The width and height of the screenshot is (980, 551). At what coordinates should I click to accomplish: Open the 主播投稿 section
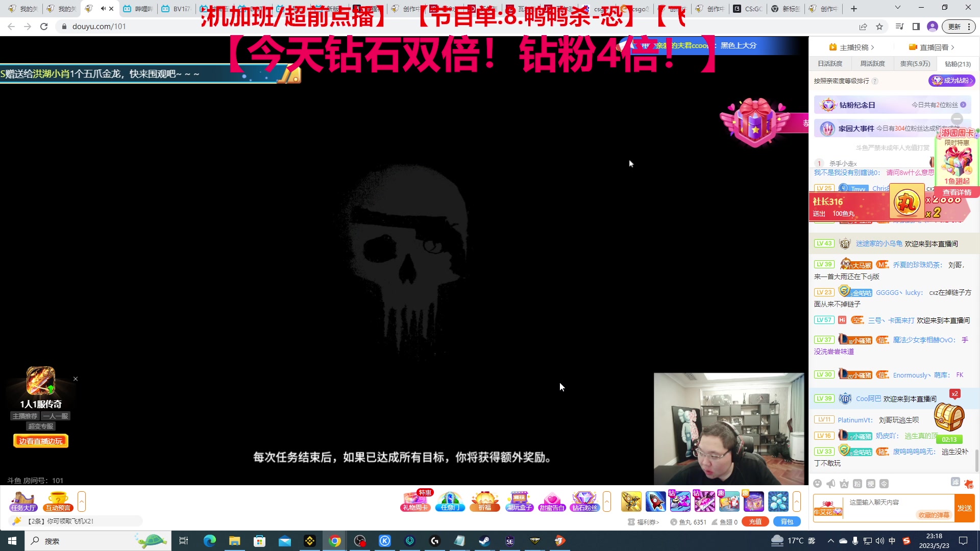pos(852,47)
